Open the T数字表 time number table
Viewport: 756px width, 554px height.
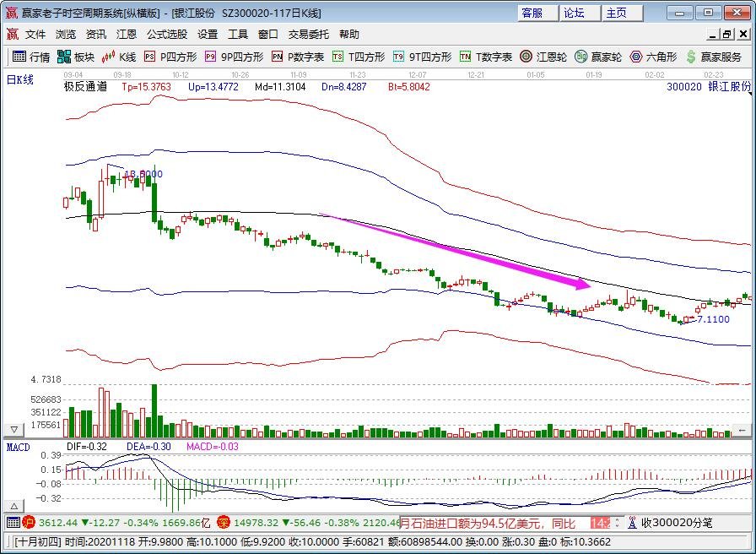pos(485,57)
